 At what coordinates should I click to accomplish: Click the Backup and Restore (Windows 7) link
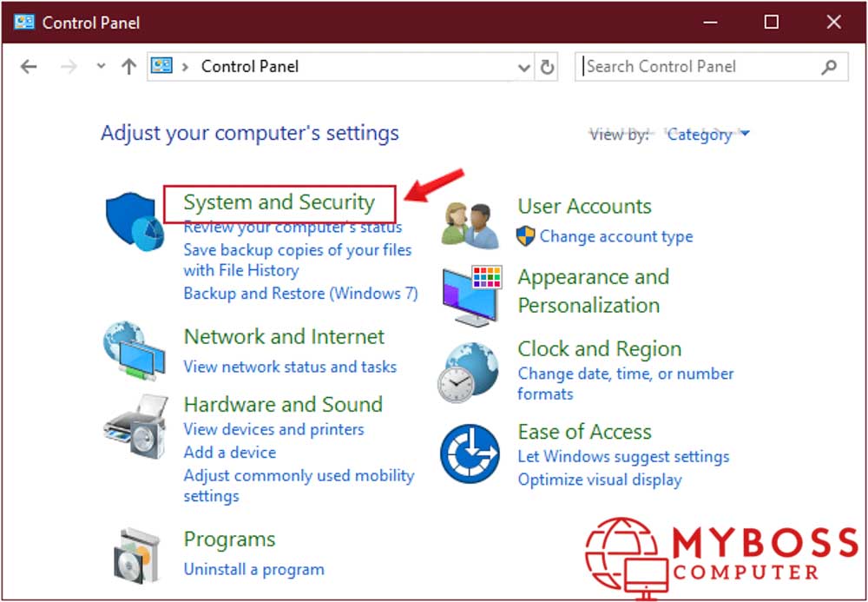(x=300, y=294)
